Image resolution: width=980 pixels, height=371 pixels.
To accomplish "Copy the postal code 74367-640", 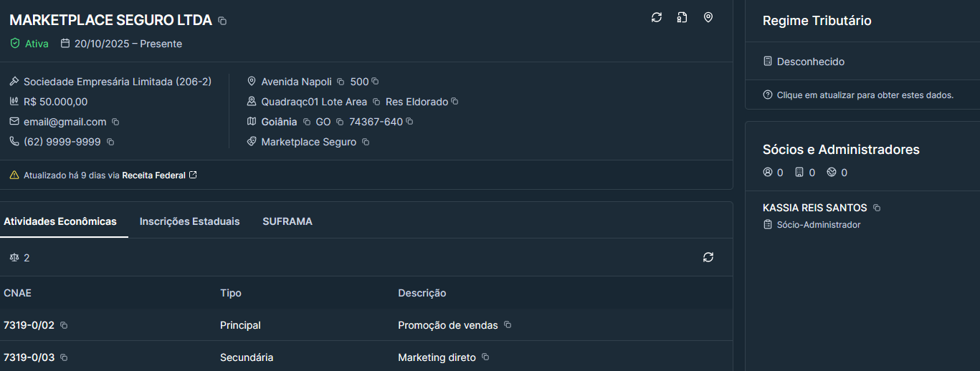I will (x=409, y=122).
